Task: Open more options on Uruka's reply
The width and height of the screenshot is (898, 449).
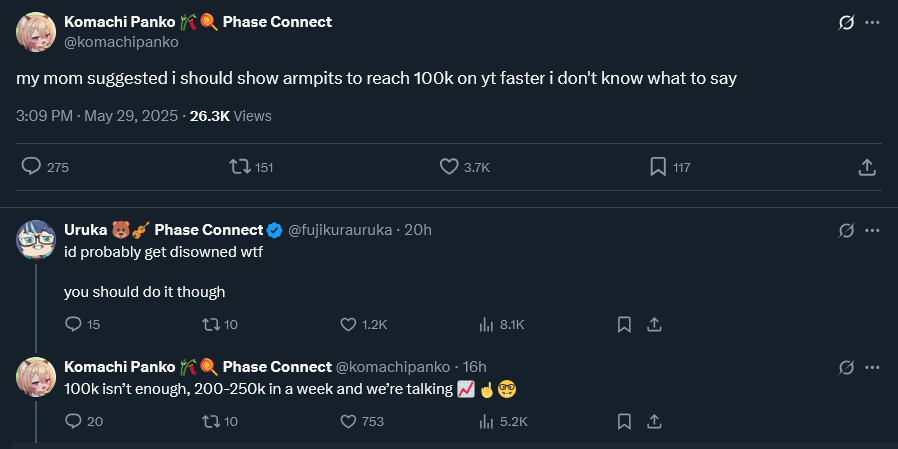Action: click(872, 231)
